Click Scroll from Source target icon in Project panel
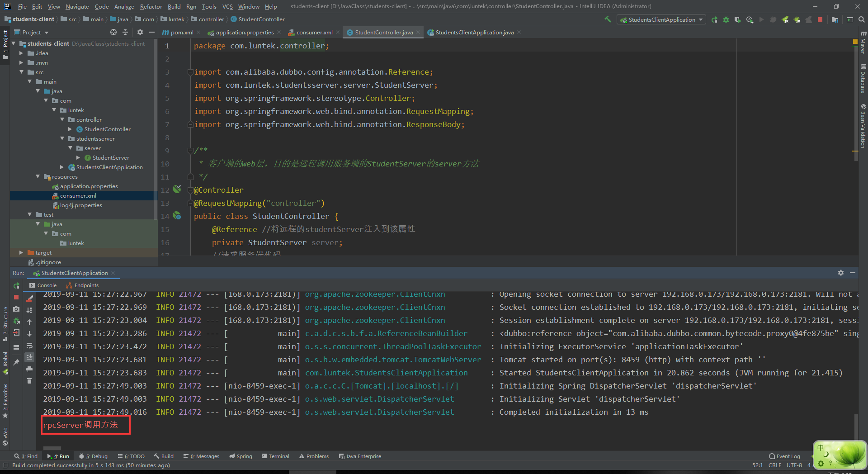 click(x=113, y=32)
